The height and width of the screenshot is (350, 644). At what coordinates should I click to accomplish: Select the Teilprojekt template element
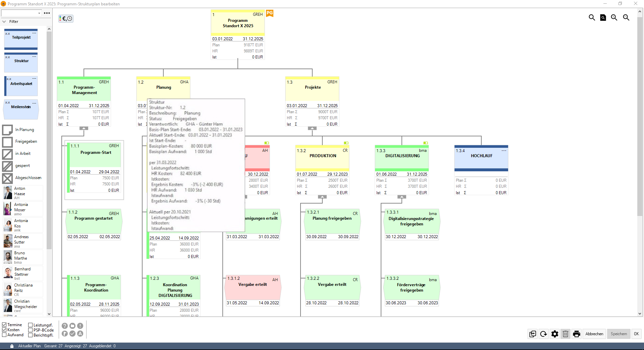coord(21,39)
